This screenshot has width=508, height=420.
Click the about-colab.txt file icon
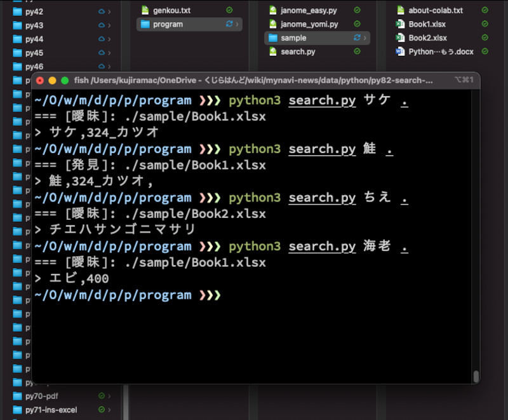401,10
